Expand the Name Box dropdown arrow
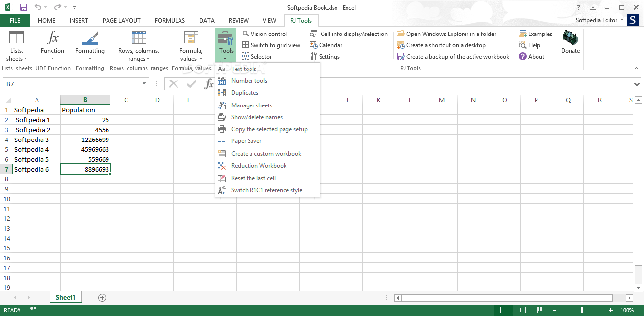 pyautogui.click(x=144, y=84)
